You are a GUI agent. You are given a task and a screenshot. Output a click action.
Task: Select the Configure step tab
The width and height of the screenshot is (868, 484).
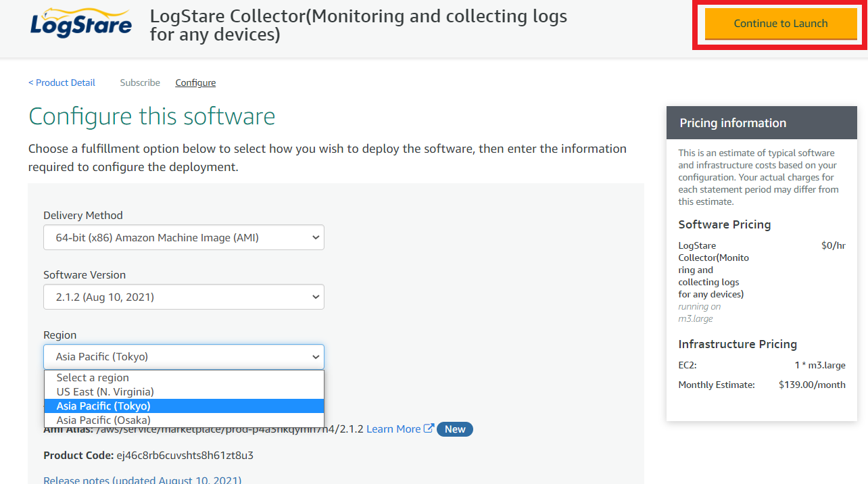[x=195, y=82]
